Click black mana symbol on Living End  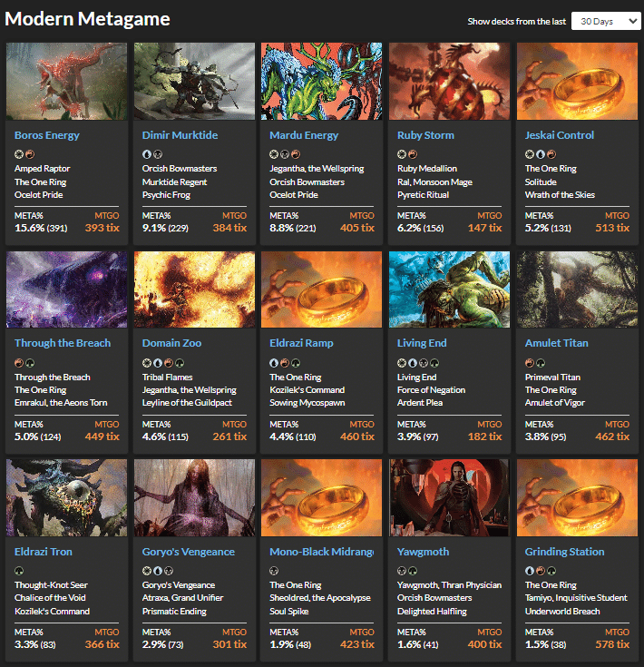[x=424, y=363]
